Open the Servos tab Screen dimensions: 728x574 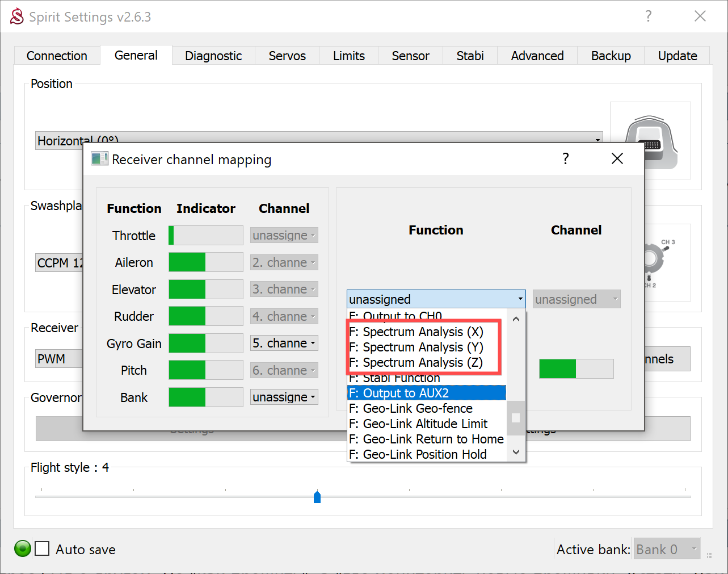pyautogui.click(x=287, y=56)
